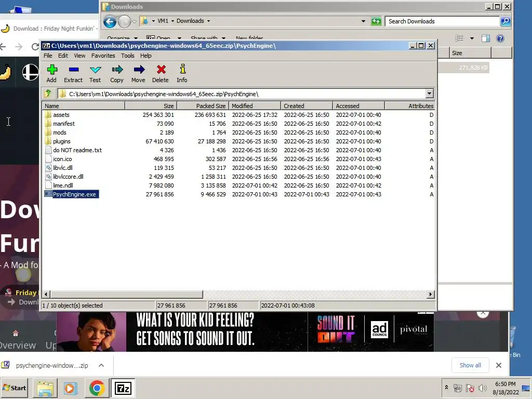Click the taskbar clock showing 6:50 PM

tap(505, 388)
